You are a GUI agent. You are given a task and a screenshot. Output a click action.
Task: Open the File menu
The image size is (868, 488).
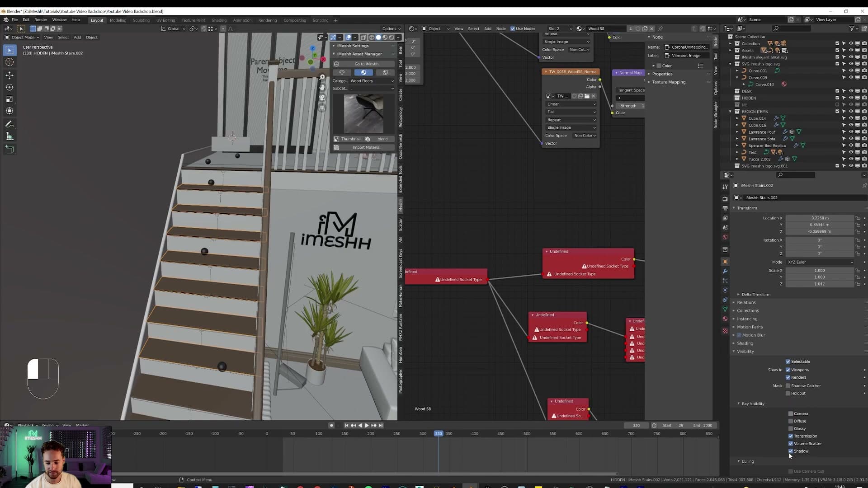point(14,20)
